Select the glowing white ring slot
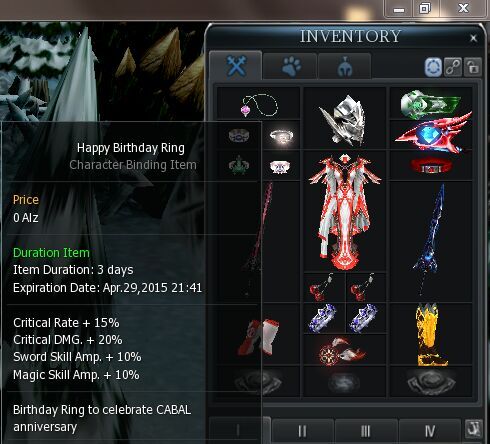490x444 pixels. click(x=281, y=136)
